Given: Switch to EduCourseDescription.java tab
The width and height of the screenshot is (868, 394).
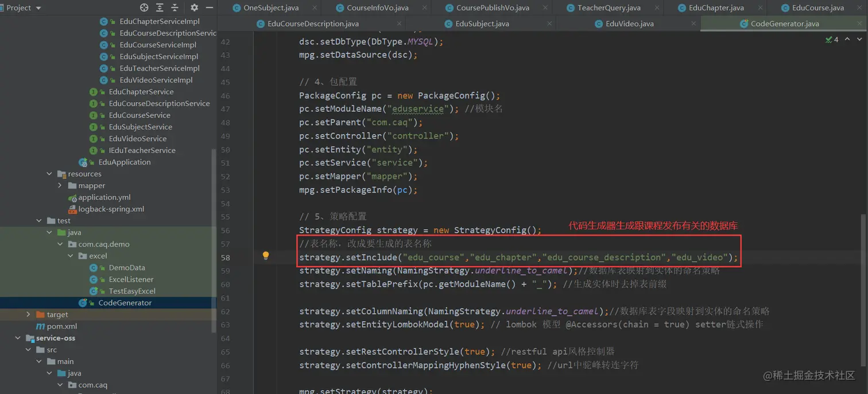Looking at the screenshot, I should [313, 24].
